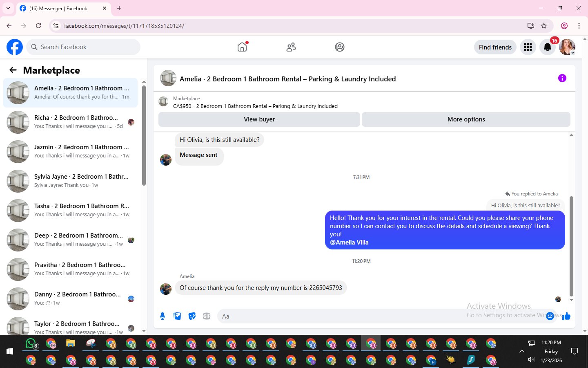Viewport: 588px width, 368px height.
Task: Open File Explorer from the taskbar
Action: click(71, 343)
